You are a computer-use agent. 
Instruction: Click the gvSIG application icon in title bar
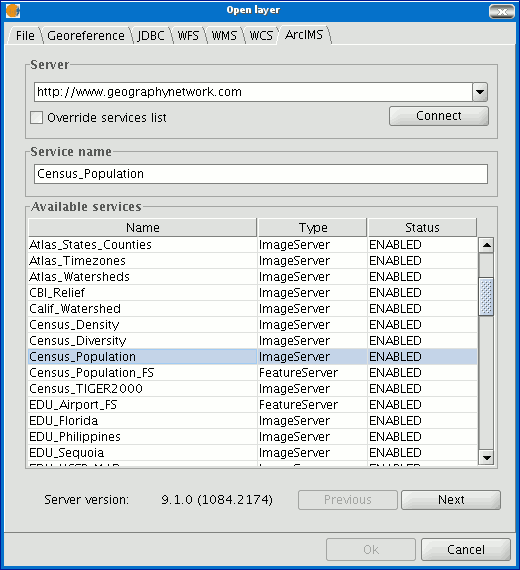pos(13,11)
